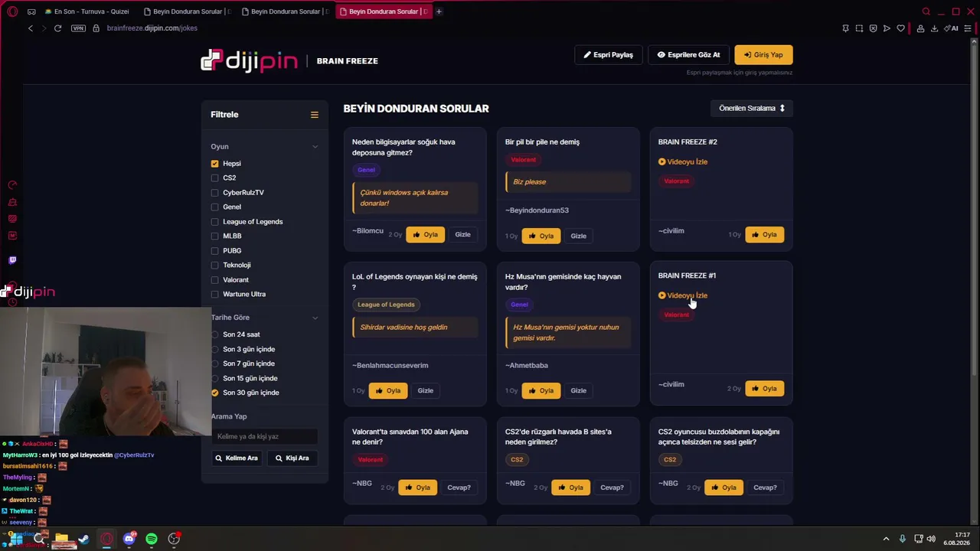This screenshot has width=980, height=551.
Task: Check the MLBB filter
Action: click(x=214, y=236)
